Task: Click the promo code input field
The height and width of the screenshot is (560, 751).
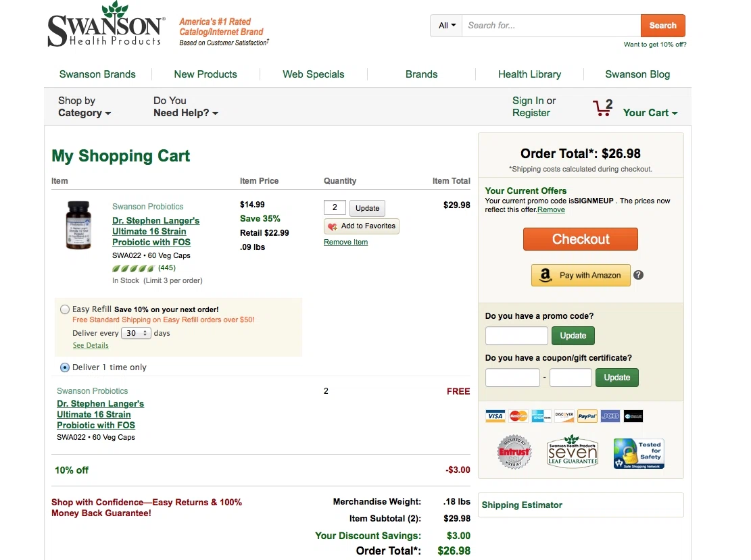Action: (x=516, y=336)
